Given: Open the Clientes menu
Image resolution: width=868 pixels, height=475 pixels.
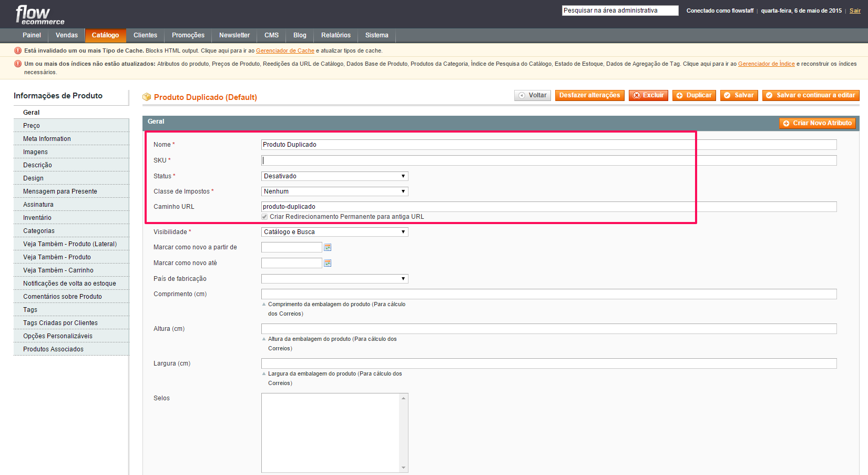Looking at the screenshot, I should (145, 35).
